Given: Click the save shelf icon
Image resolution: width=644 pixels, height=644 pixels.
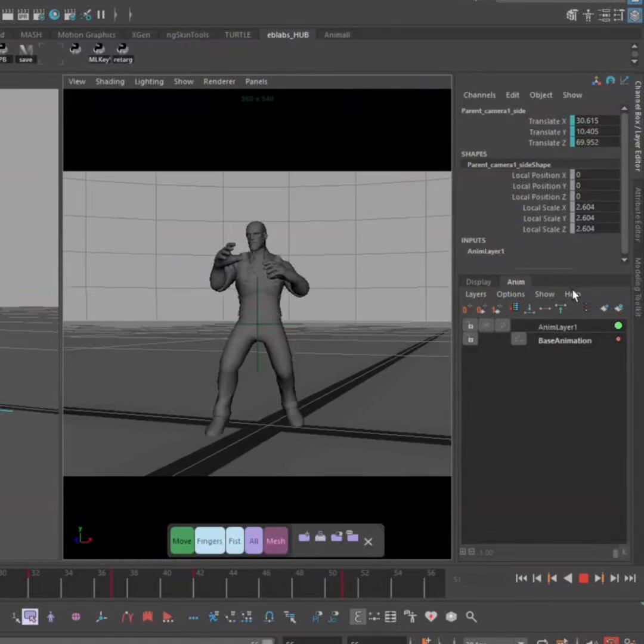Looking at the screenshot, I should [x=26, y=50].
